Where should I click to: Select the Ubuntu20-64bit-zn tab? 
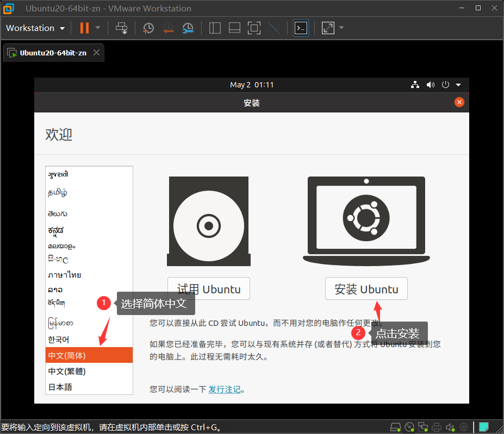(x=53, y=53)
